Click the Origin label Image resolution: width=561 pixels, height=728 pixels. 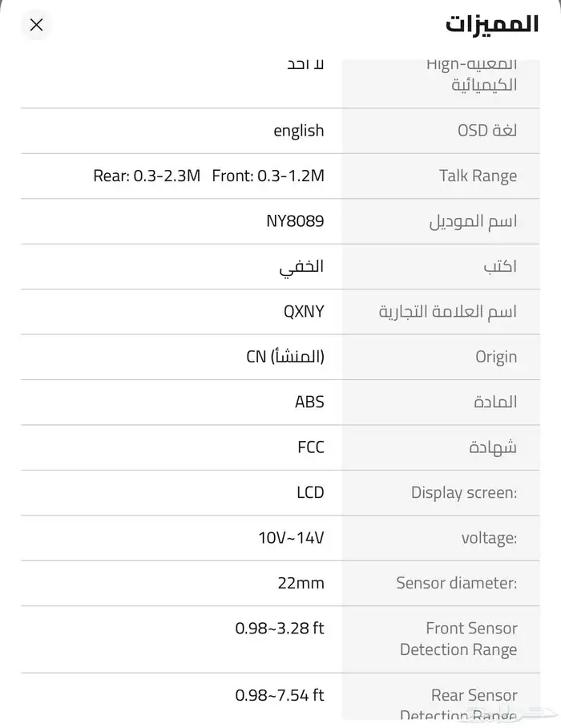(x=495, y=357)
